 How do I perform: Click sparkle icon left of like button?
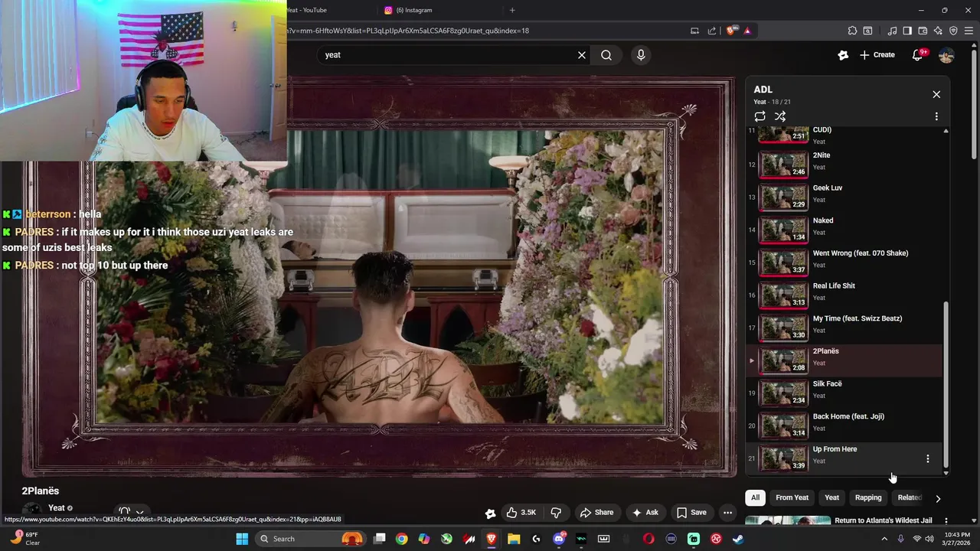pyautogui.click(x=491, y=514)
